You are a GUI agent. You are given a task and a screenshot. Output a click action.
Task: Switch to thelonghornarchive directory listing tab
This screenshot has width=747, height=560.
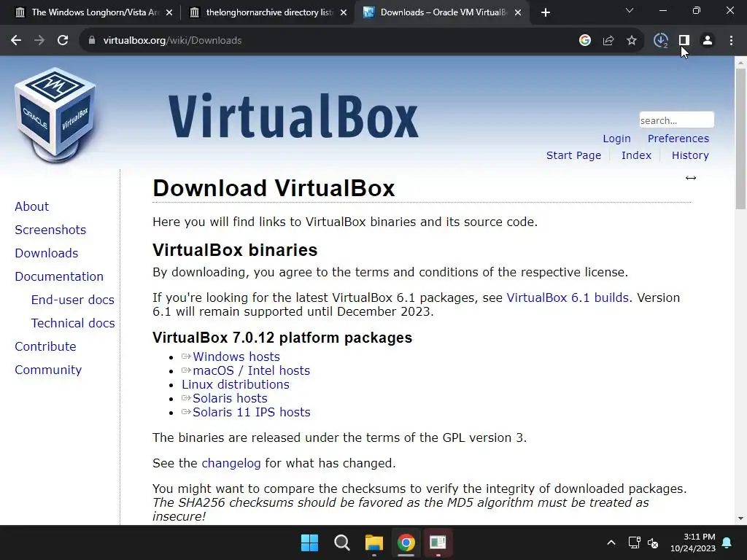pyautogui.click(x=269, y=12)
